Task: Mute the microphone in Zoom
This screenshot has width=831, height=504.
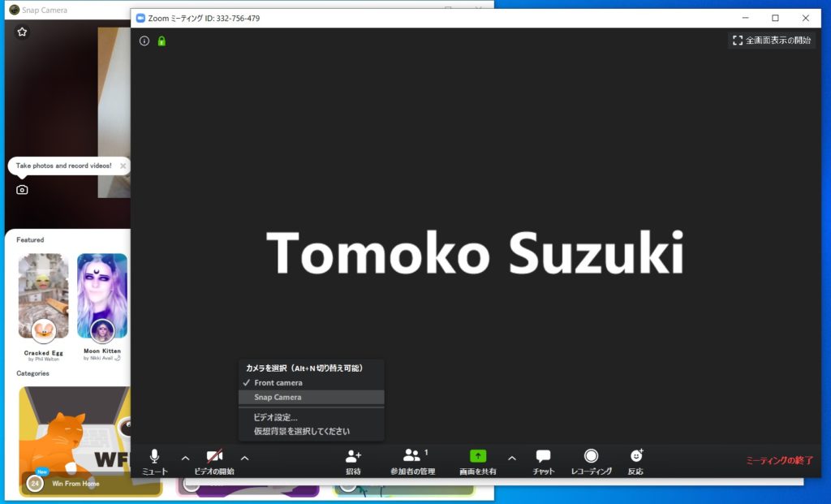Action: (154, 462)
